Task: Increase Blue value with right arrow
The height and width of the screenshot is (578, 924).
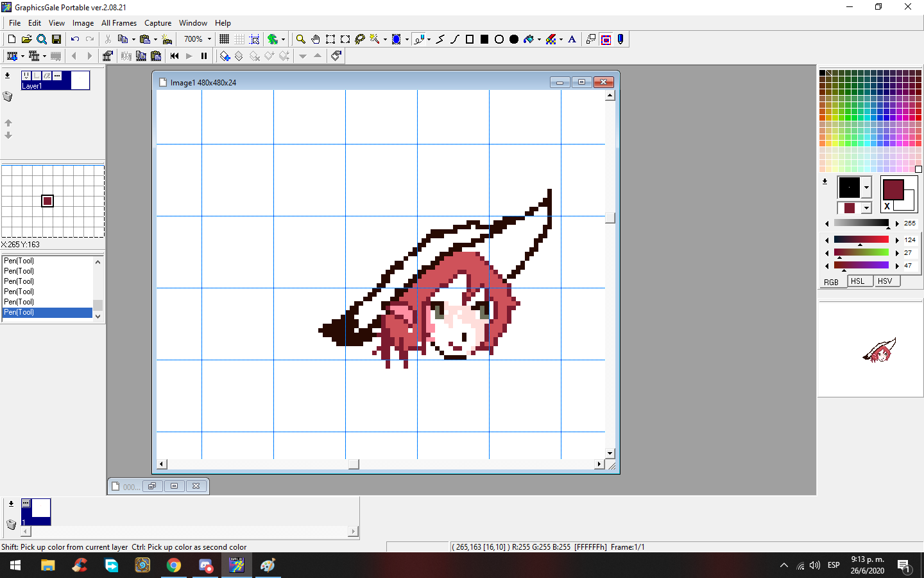Action: [x=896, y=266]
